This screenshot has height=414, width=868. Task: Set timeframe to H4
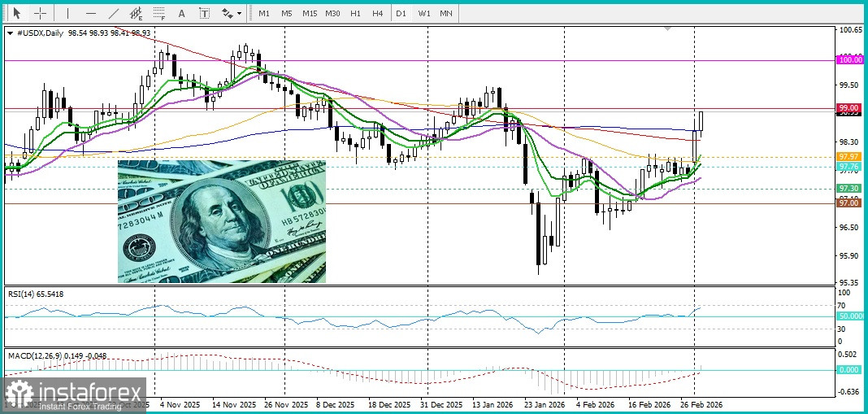pos(377,14)
